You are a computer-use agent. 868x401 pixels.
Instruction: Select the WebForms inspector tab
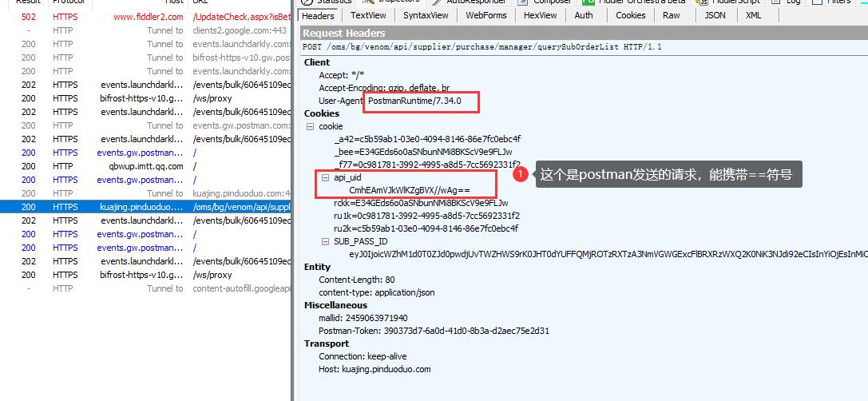[486, 15]
